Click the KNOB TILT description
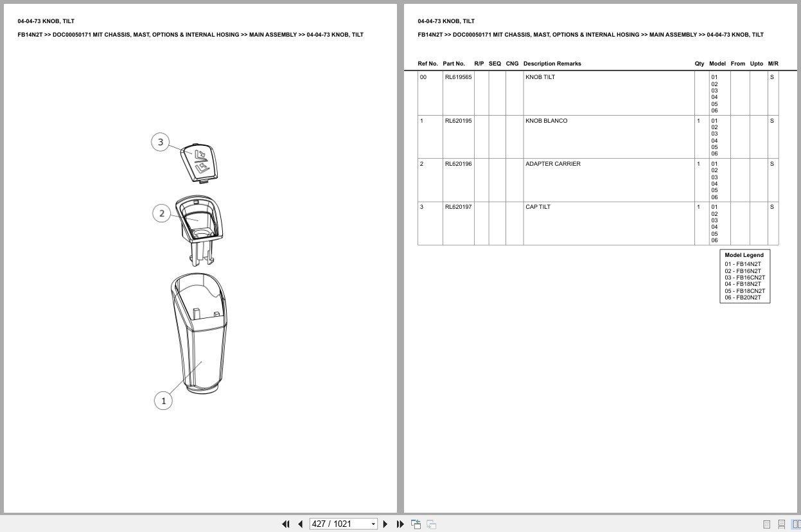Image resolution: width=801 pixels, height=532 pixels. [x=540, y=77]
